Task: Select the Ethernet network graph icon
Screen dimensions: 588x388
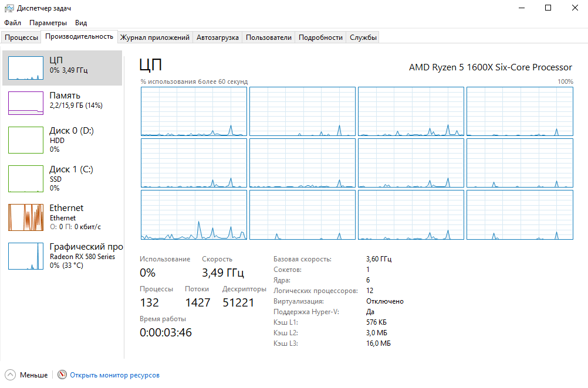Action: [26, 217]
